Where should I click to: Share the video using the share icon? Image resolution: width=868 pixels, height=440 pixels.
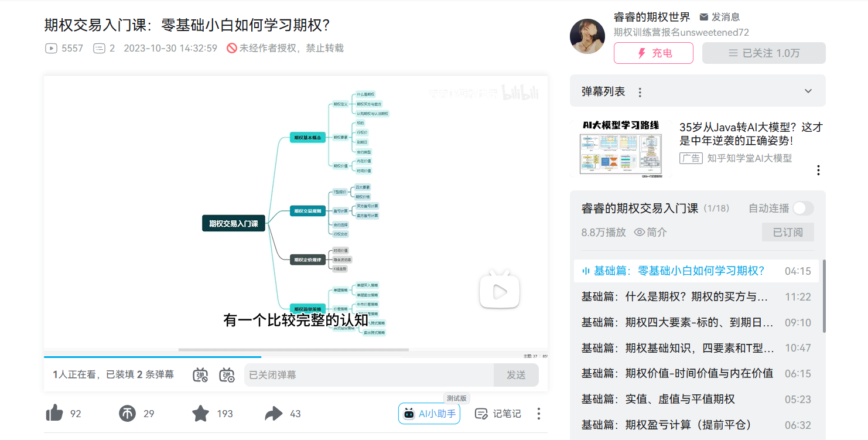click(x=273, y=413)
